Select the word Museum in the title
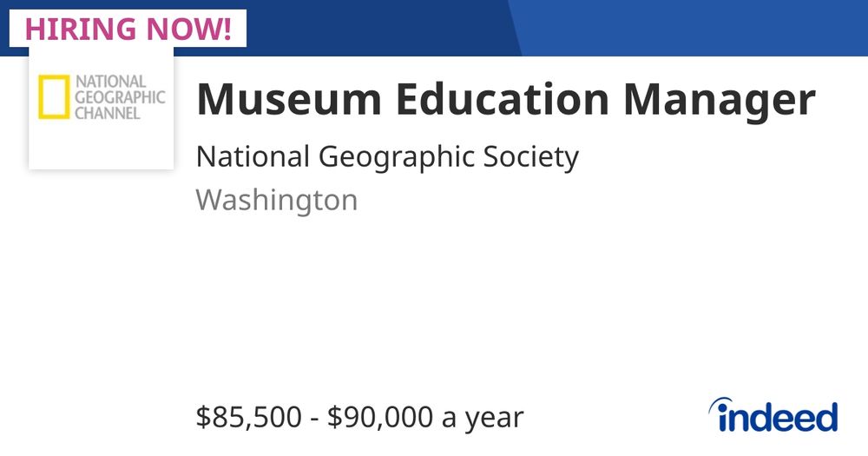 (289, 100)
